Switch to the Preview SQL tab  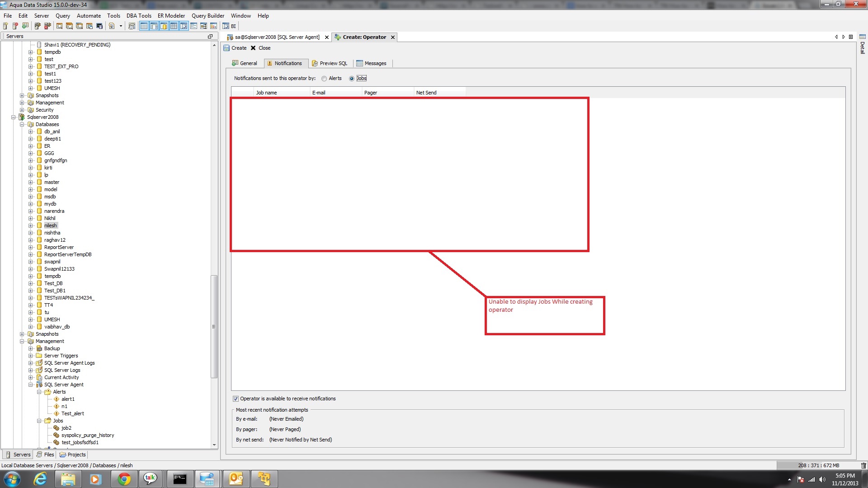[x=330, y=63]
